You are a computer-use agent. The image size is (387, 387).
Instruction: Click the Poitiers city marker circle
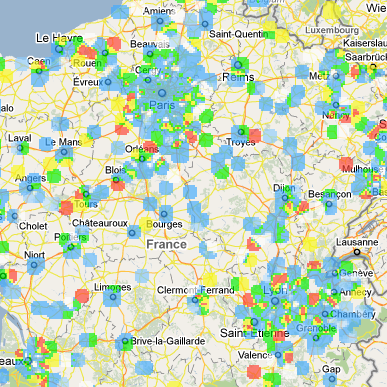71,247
